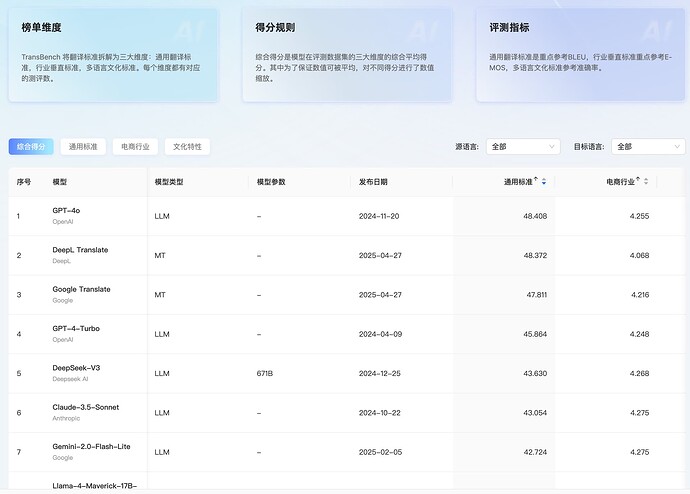
Task: Click the 发布日期 column header
Action: tap(373, 182)
